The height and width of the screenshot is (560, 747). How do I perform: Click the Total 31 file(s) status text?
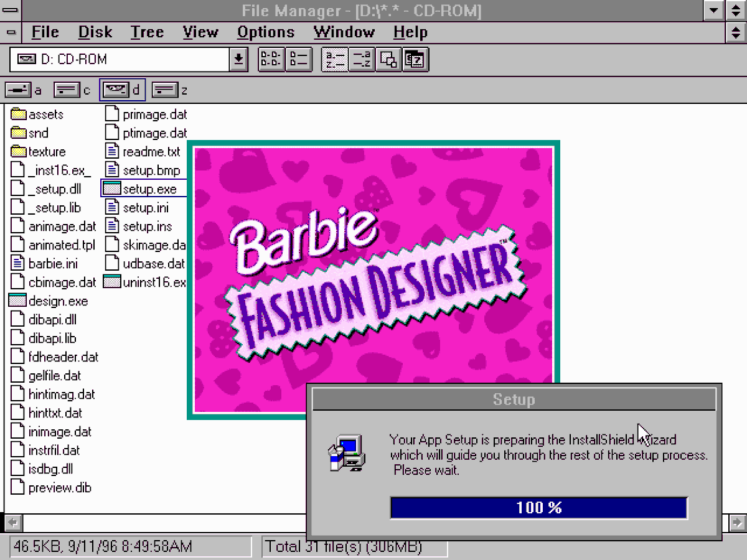pos(344,547)
